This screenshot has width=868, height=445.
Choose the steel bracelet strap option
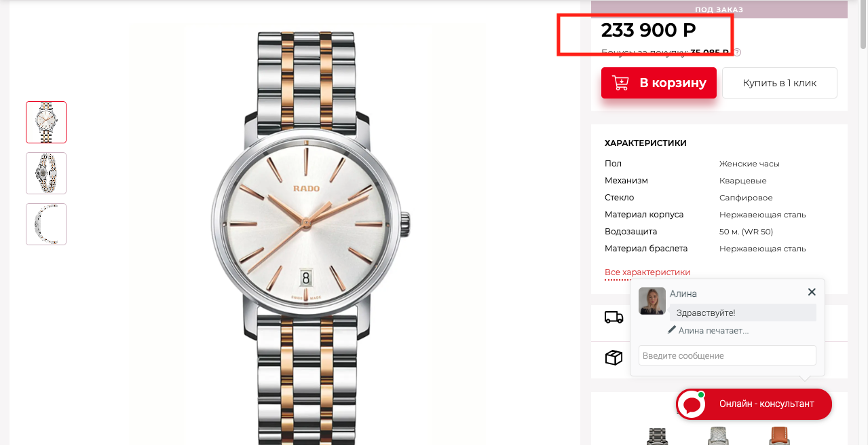click(658, 435)
